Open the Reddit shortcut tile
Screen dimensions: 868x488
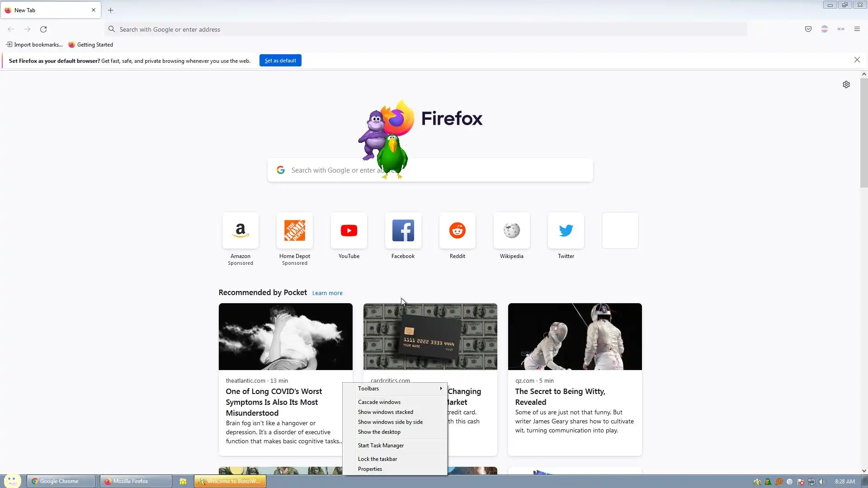457,231
